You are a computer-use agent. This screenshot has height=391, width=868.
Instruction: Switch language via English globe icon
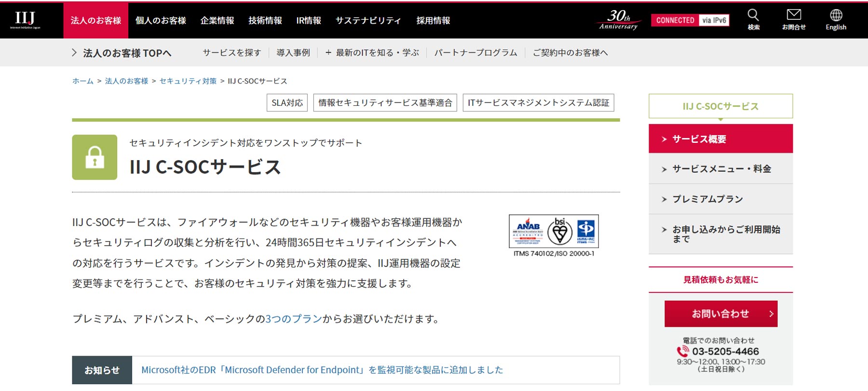click(836, 20)
